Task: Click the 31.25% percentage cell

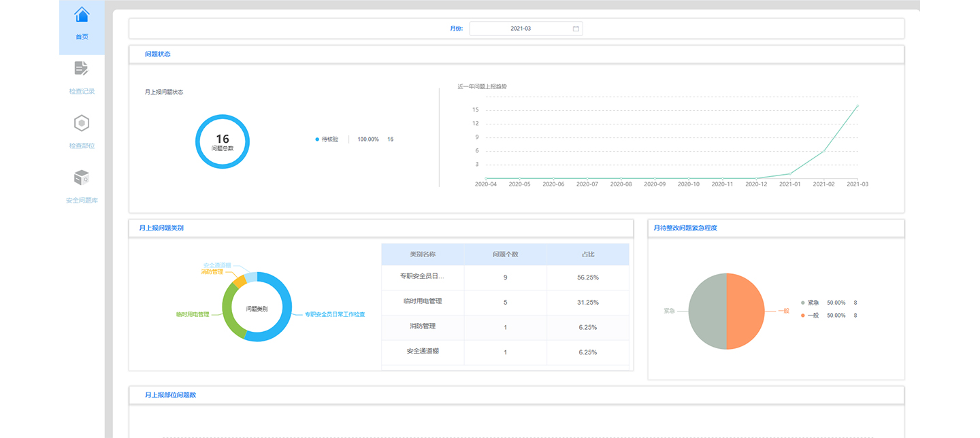Action: pos(588,303)
